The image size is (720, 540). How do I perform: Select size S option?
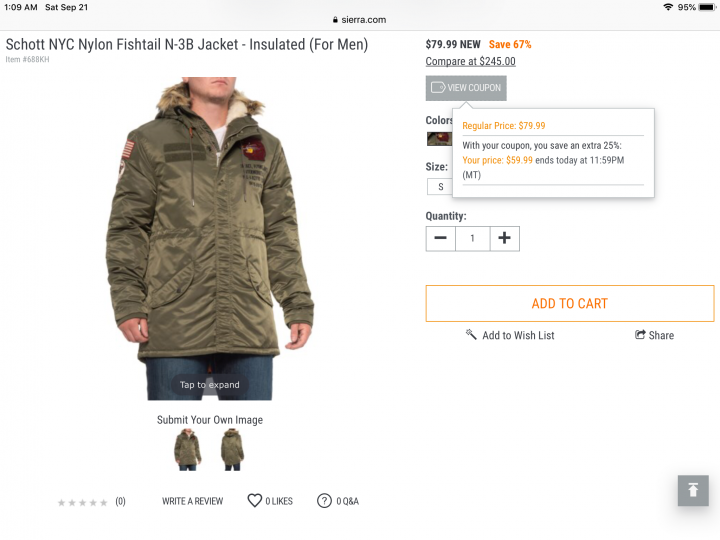(x=440, y=187)
